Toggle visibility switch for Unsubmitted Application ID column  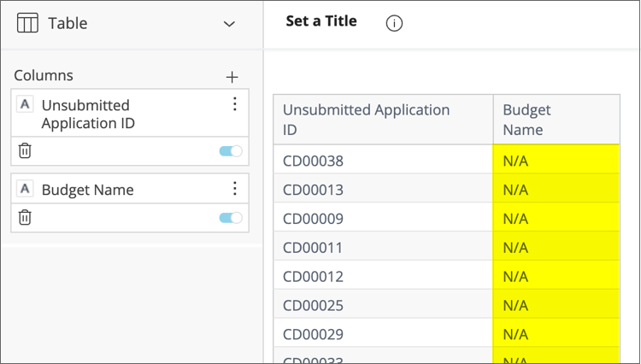(x=231, y=151)
